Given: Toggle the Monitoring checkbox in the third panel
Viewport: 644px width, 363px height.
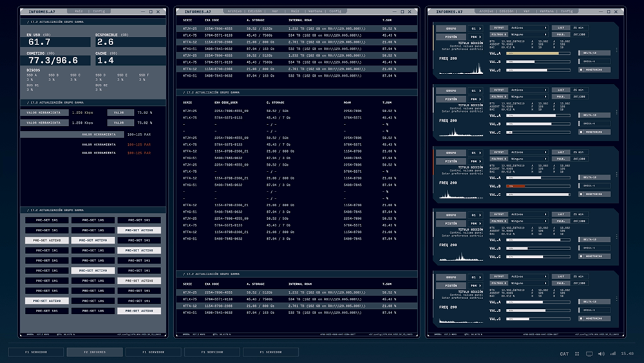Looking at the screenshot, I should tap(581, 194).
